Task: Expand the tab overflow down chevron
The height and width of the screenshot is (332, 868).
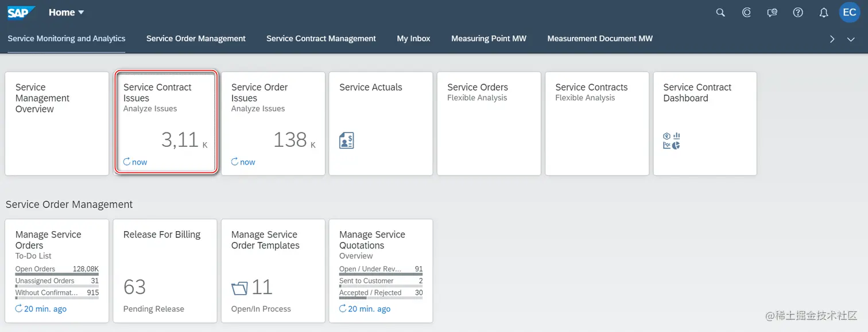Action: click(x=851, y=39)
